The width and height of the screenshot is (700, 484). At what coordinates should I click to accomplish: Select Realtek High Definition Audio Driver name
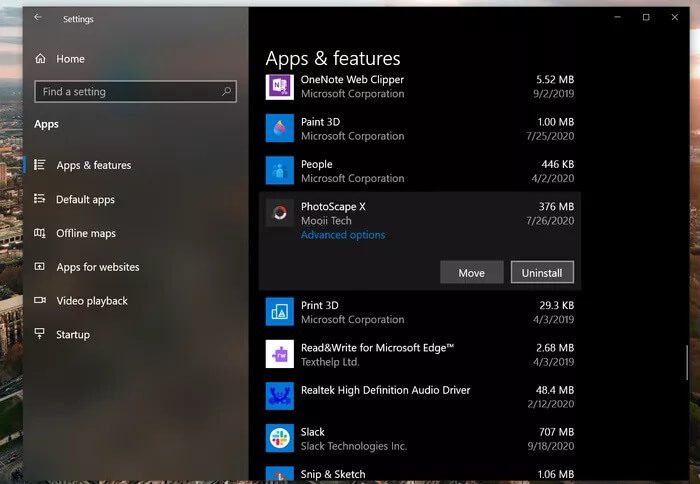point(386,390)
